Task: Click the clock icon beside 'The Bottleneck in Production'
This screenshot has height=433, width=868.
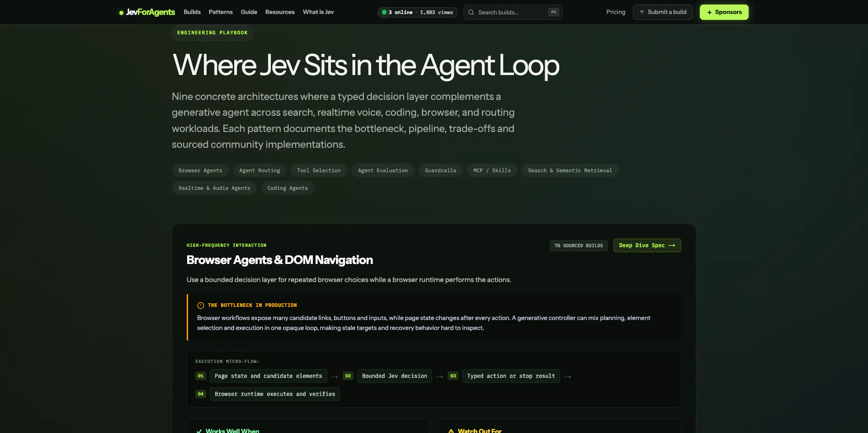Action: (x=201, y=306)
